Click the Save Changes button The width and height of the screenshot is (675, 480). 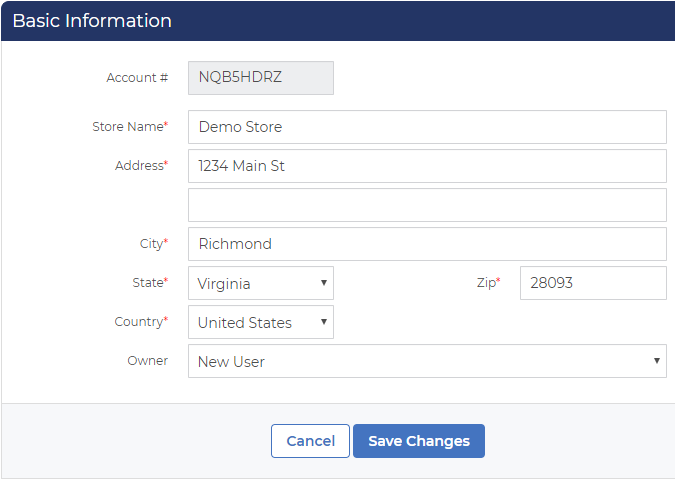pyautogui.click(x=418, y=441)
